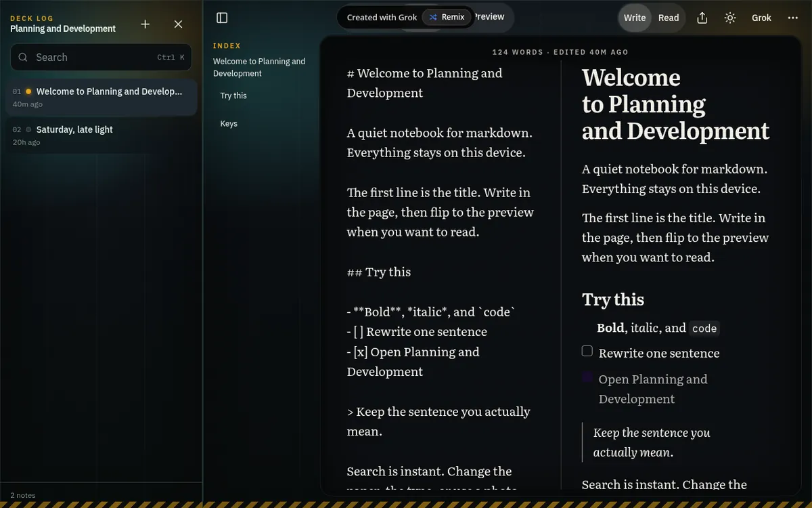Click the INDEX heading label

227,46
